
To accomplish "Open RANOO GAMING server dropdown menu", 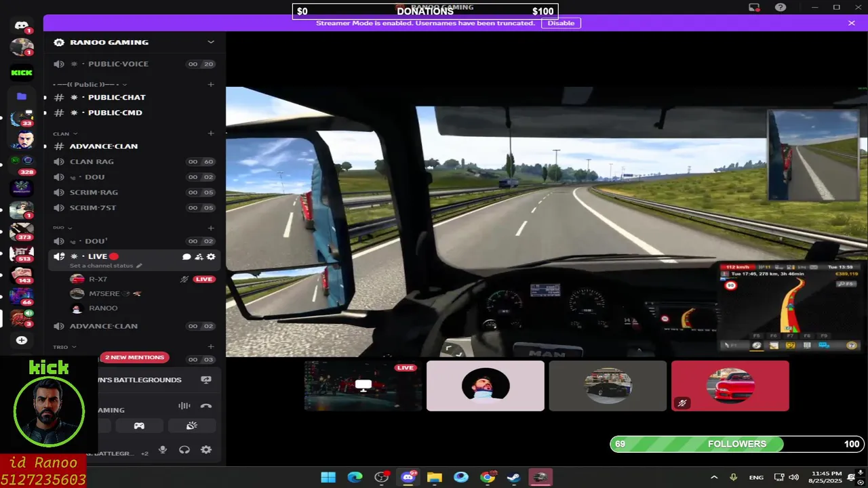I will coord(211,42).
